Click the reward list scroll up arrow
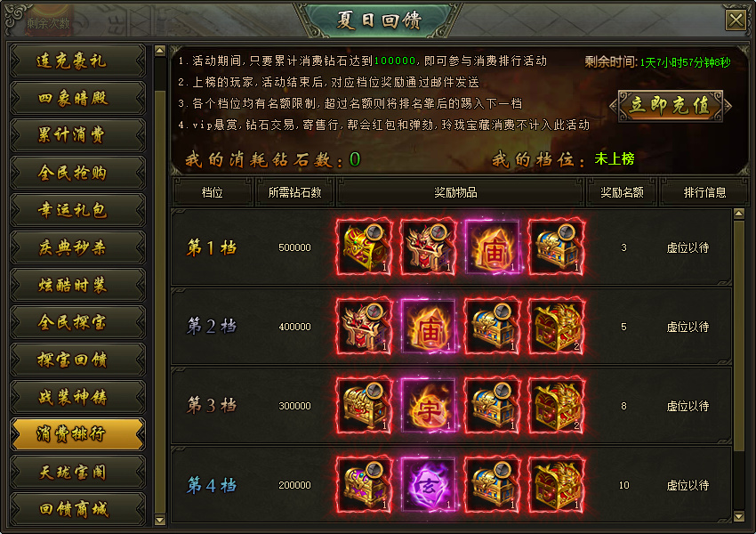The height and width of the screenshot is (534, 756). click(738, 214)
